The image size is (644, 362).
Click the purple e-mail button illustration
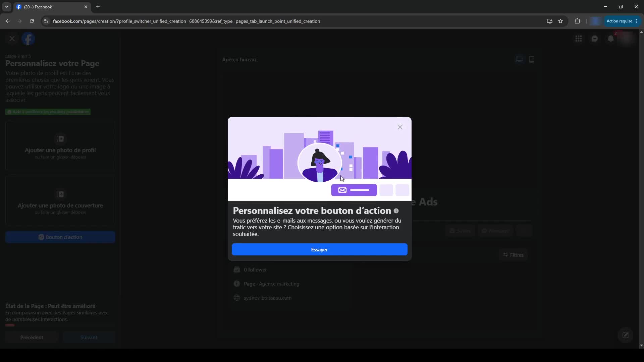click(x=354, y=190)
